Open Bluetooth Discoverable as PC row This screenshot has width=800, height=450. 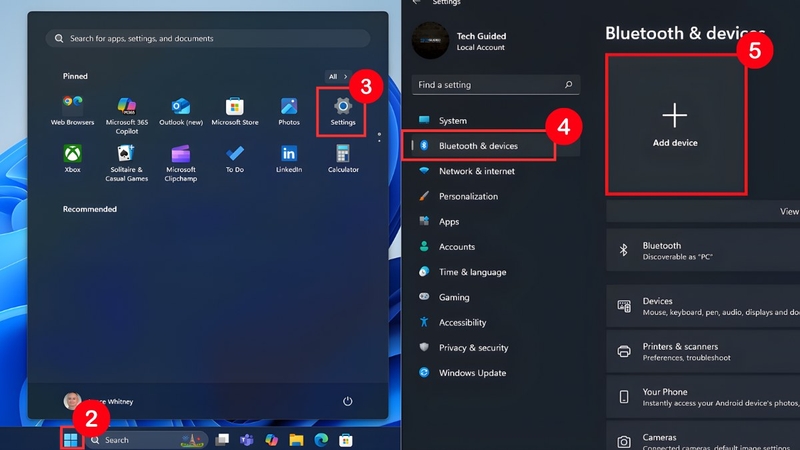click(703, 250)
